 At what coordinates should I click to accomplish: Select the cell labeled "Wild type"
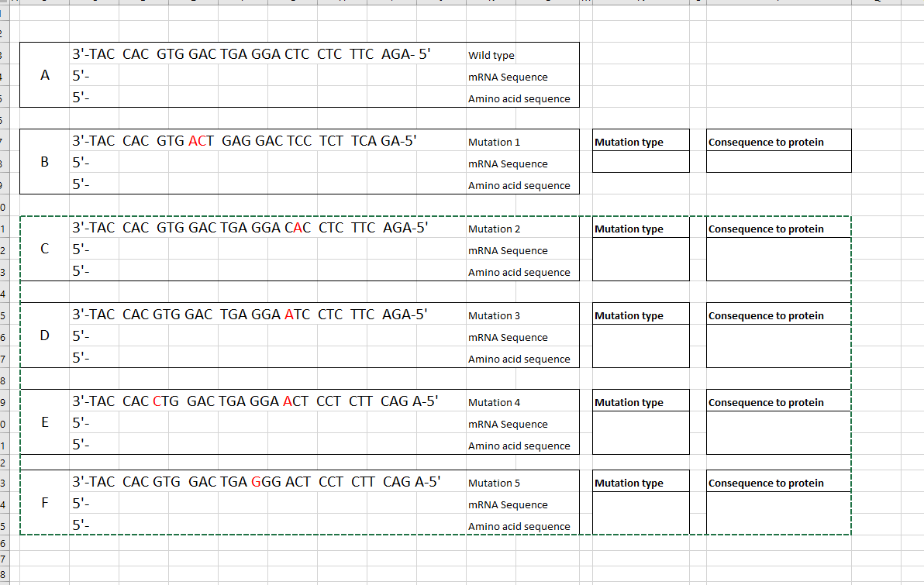(x=491, y=55)
